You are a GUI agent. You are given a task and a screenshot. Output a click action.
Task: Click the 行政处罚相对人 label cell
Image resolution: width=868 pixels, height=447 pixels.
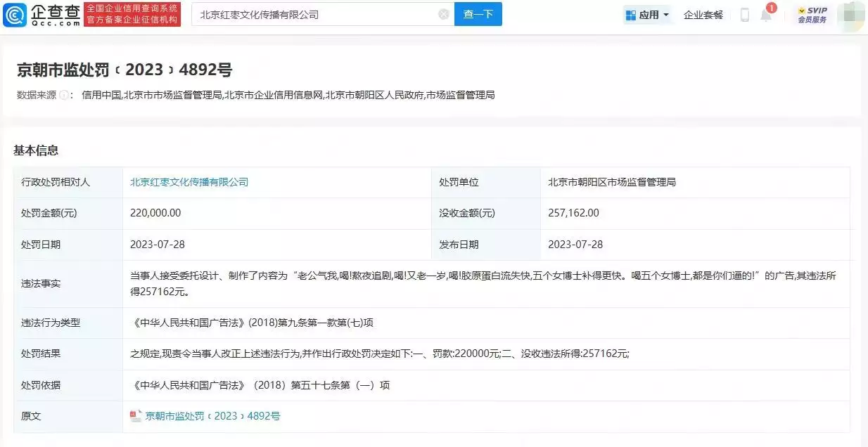coord(68,182)
